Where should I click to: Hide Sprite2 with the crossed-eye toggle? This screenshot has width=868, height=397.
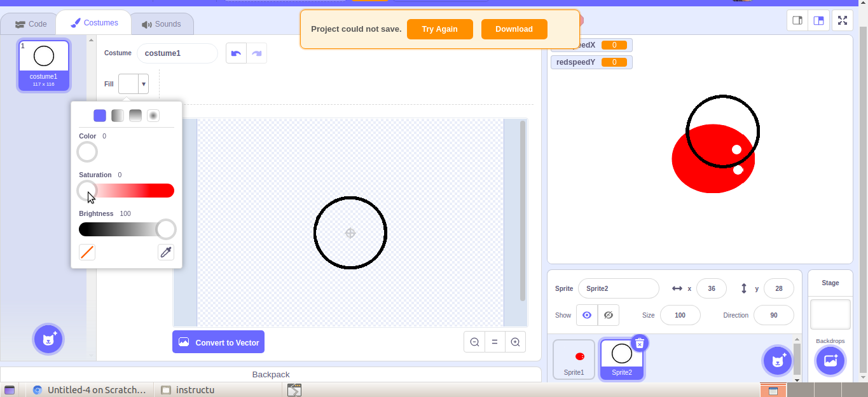[x=608, y=315]
